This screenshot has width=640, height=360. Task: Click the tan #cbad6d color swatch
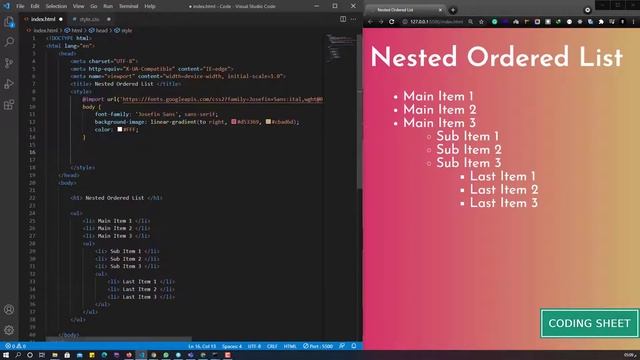click(x=268, y=122)
